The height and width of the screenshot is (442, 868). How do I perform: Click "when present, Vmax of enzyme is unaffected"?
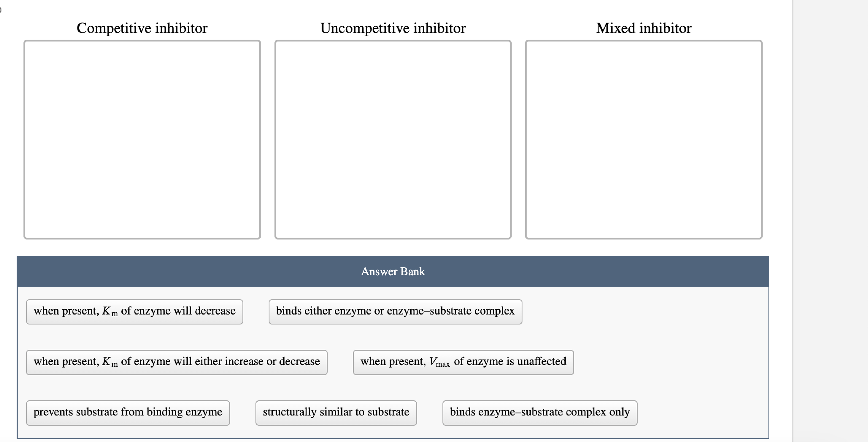point(463,362)
